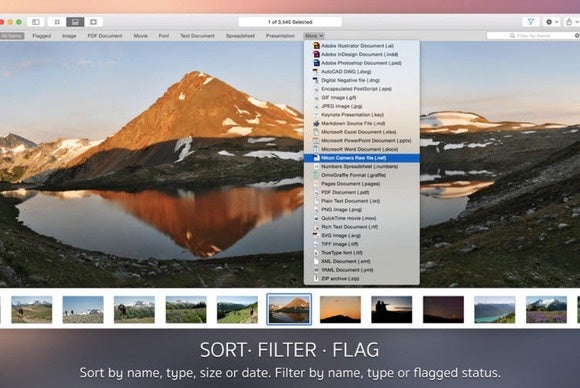
Task: Open the share dropdown button
Action: pyautogui.click(x=571, y=22)
